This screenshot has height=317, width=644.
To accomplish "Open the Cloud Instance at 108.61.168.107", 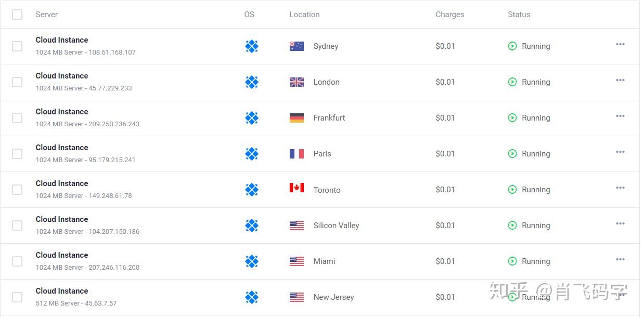I will tap(62, 40).
